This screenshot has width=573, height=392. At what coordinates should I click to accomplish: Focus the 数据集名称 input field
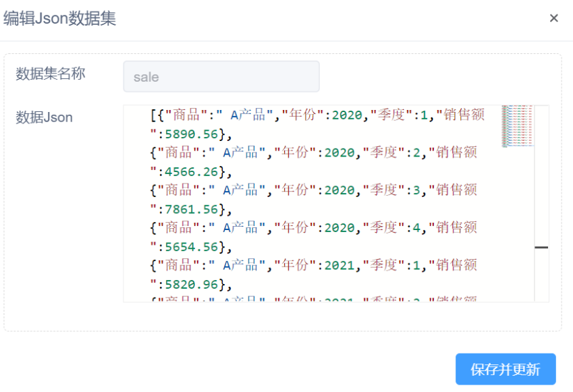pos(221,77)
